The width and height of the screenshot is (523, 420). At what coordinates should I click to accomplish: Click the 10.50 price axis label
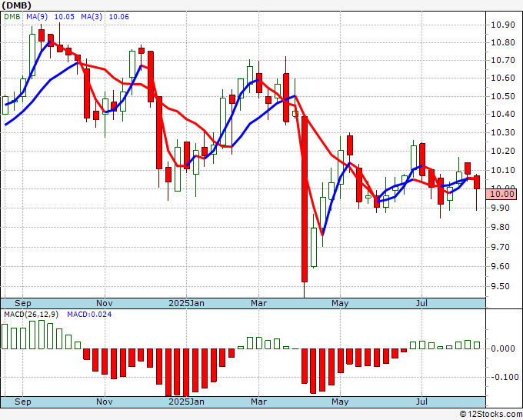503,96
